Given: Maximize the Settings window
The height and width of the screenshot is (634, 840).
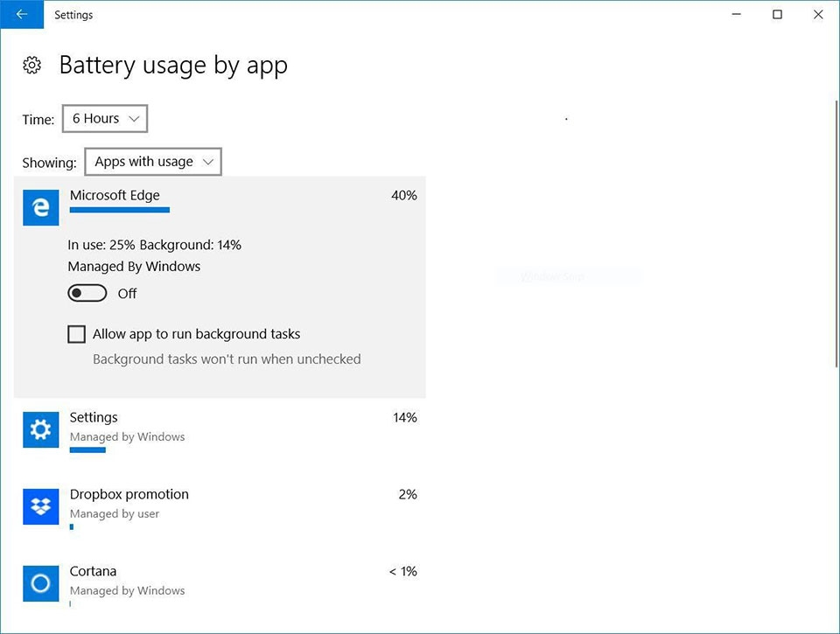Looking at the screenshot, I should 777,15.
